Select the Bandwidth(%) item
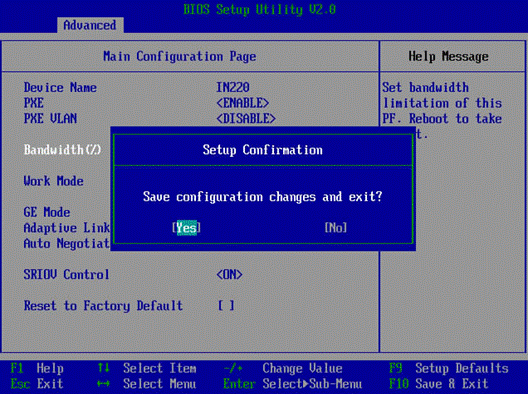Viewport: 528px width, 394px height. [63, 150]
